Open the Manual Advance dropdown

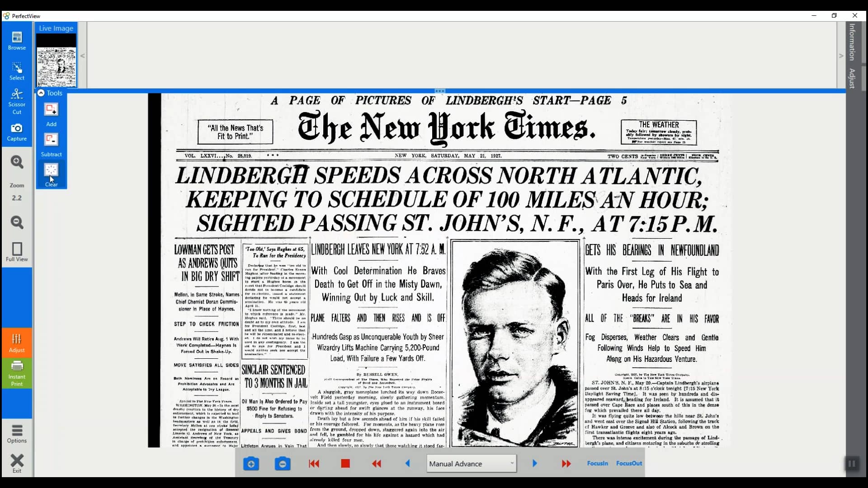(x=471, y=464)
